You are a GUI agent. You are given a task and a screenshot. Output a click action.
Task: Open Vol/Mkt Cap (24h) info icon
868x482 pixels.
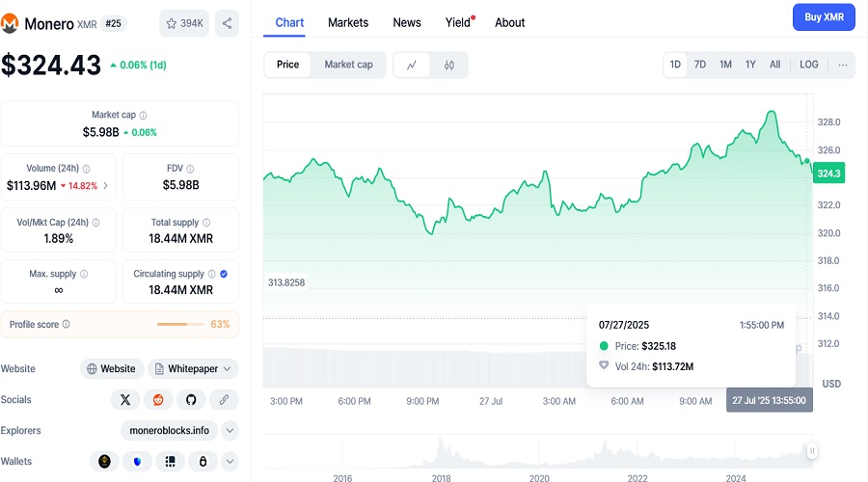(95, 223)
